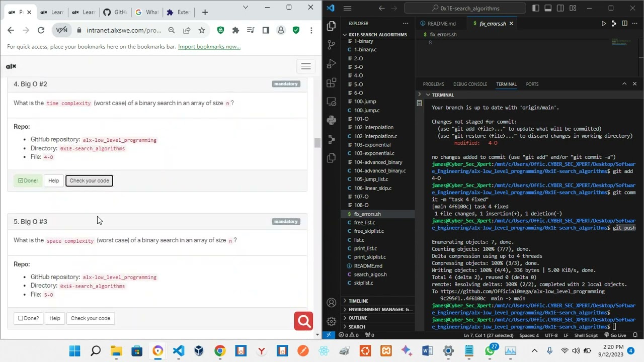Screen dimensions: 644x362
Task: Open the Chrome profile avatar
Action: [x=281, y=30]
